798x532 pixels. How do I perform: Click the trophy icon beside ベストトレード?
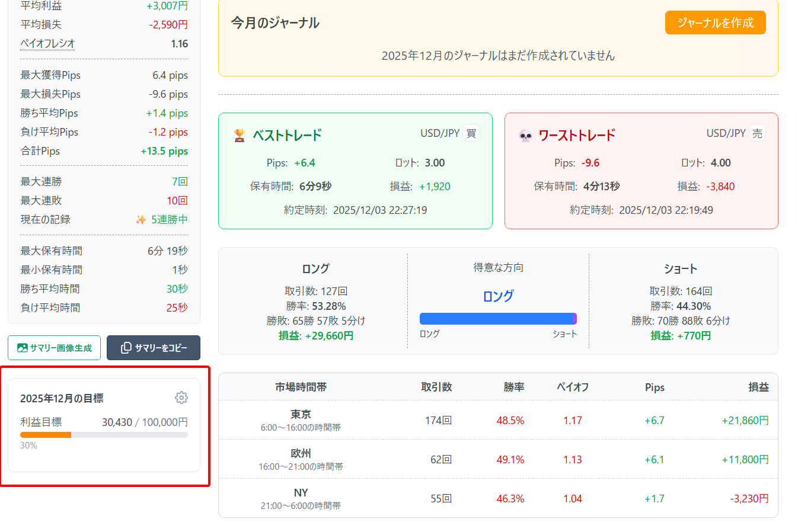click(x=239, y=136)
